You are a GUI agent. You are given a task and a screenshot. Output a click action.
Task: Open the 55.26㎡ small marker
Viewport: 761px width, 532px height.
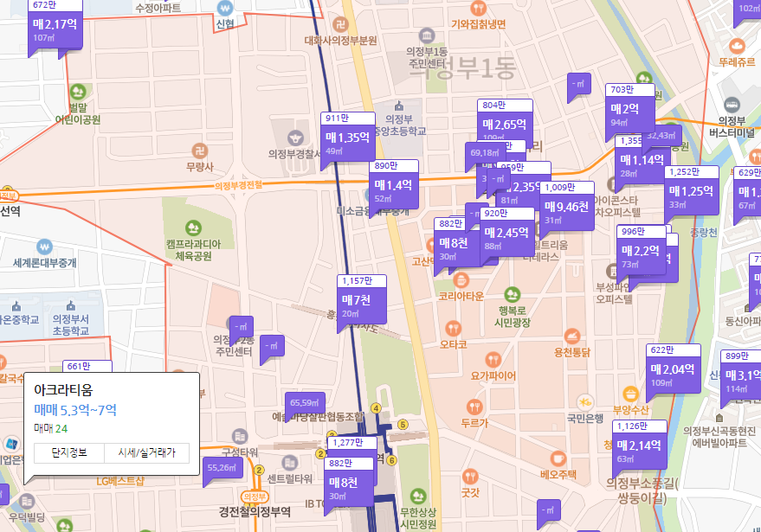tap(222, 469)
